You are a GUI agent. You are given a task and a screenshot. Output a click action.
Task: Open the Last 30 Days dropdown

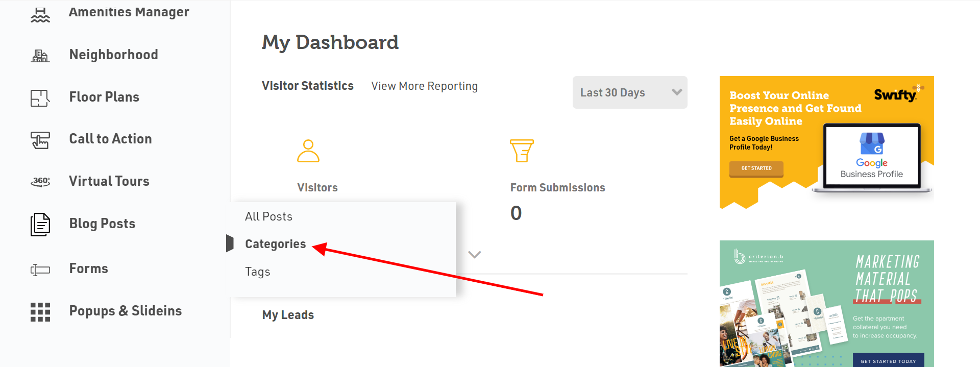[630, 92]
